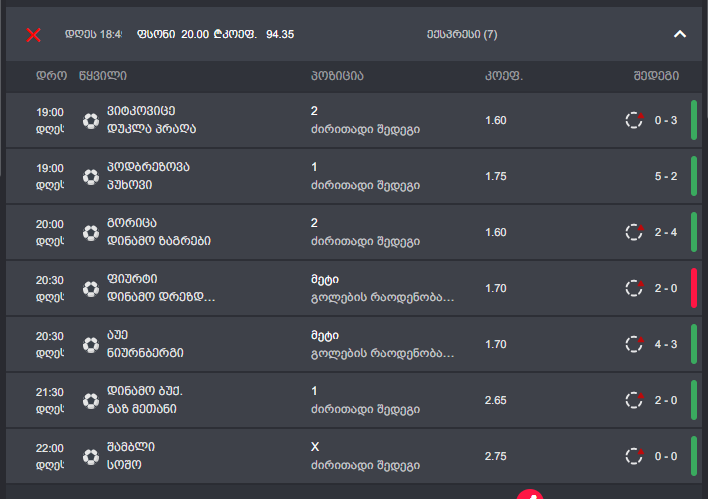Click the odds 1.75
Image resolution: width=708 pixels, height=499 pixels.
[x=495, y=176]
